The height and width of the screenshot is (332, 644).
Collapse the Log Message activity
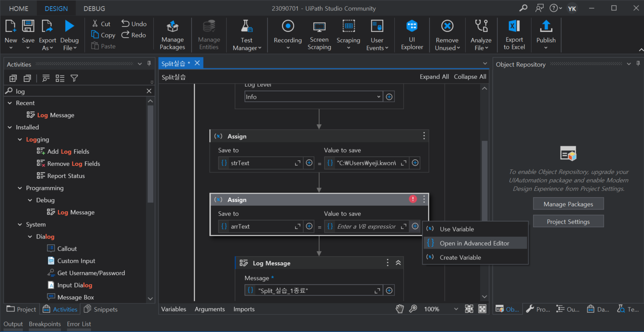click(398, 263)
